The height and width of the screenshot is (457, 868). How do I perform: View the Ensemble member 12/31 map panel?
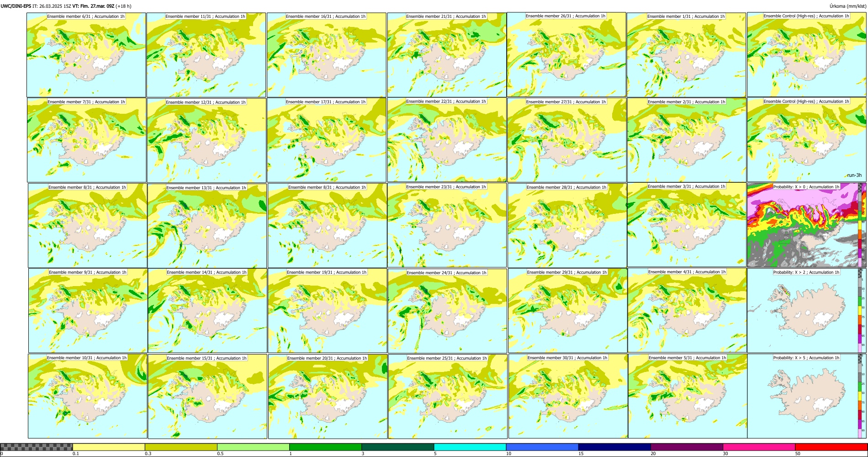pos(206,140)
